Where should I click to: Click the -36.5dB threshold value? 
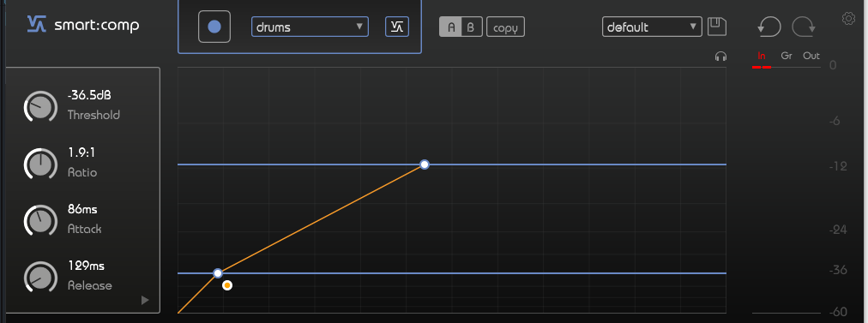[x=89, y=96]
